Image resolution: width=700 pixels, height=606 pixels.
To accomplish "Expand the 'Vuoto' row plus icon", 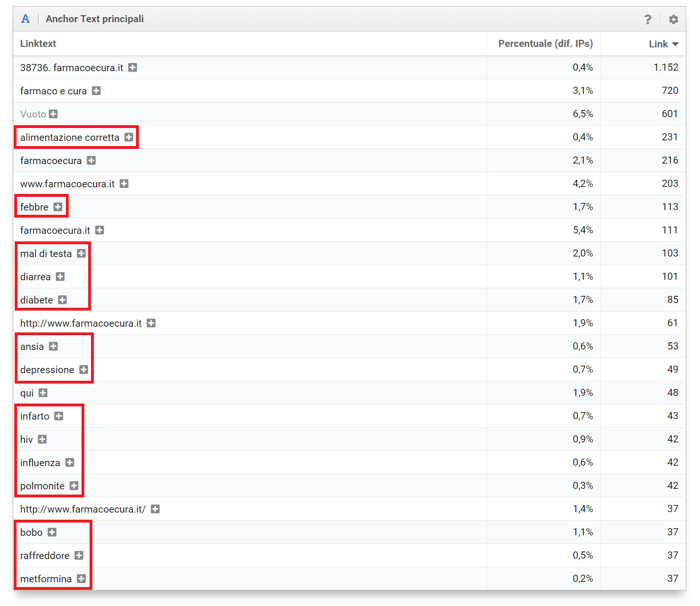I will coord(54,114).
